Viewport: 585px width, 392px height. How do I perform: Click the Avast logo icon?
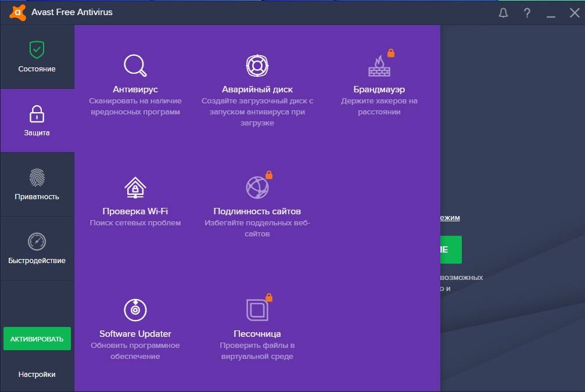[x=17, y=13]
